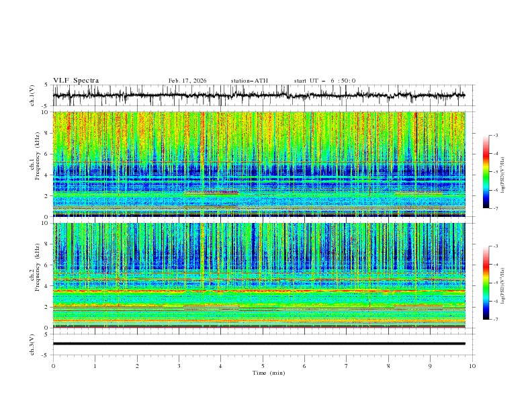The height and width of the screenshot is (411, 532).
Task: Click time axis tick label '1'
Action: pyautogui.click(x=95, y=366)
